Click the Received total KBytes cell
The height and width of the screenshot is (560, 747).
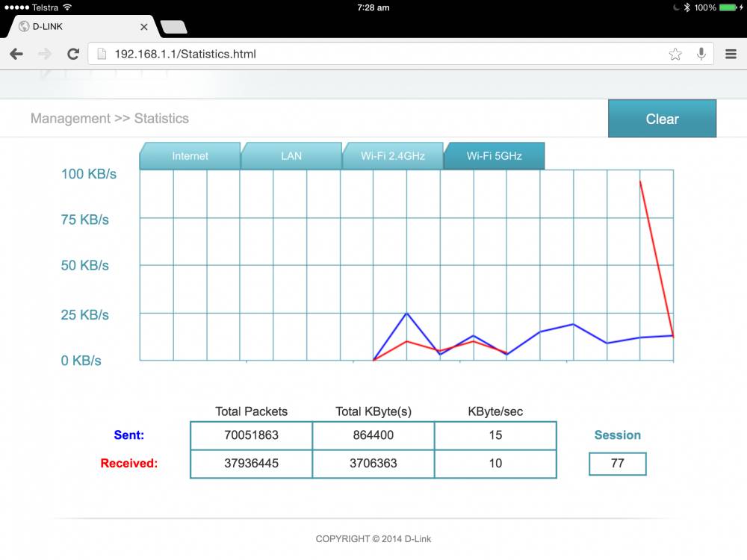click(x=373, y=464)
